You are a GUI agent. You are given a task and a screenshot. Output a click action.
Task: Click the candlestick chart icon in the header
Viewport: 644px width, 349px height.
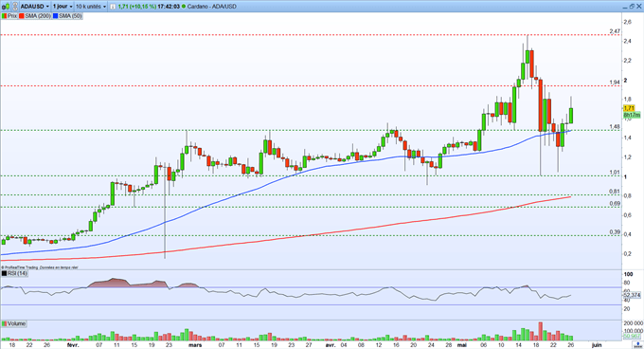[x=6, y=7]
